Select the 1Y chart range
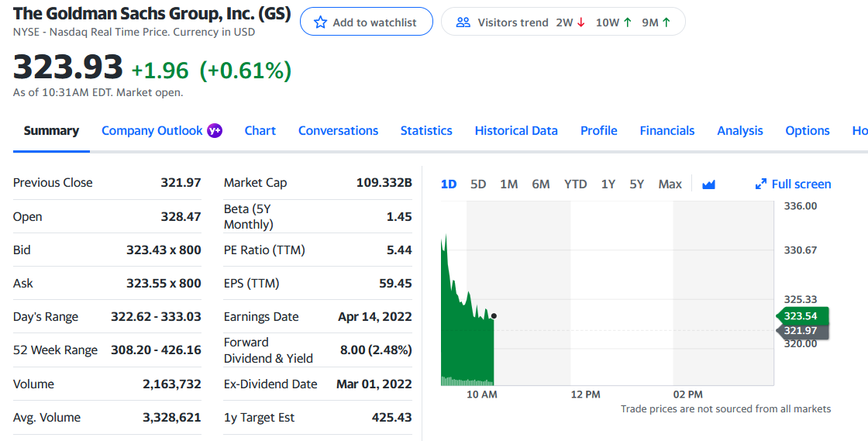The width and height of the screenshot is (868, 441). 608,184
